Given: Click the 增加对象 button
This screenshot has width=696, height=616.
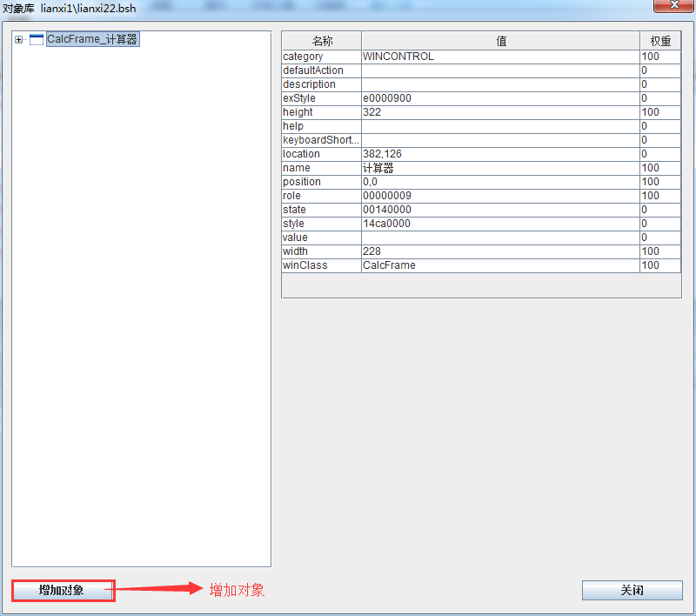Looking at the screenshot, I should (x=63, y=590).
